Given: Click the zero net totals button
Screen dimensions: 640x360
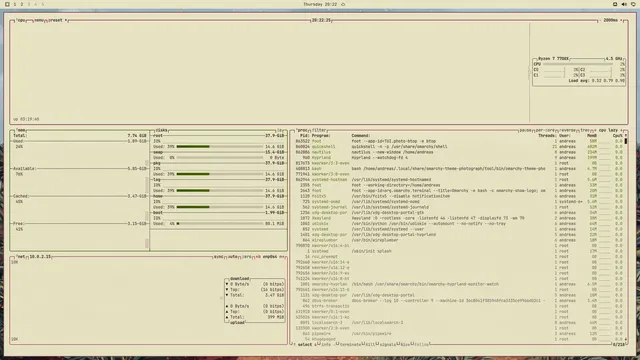Looking at the screenshot, I should click(x=247, y=257).
